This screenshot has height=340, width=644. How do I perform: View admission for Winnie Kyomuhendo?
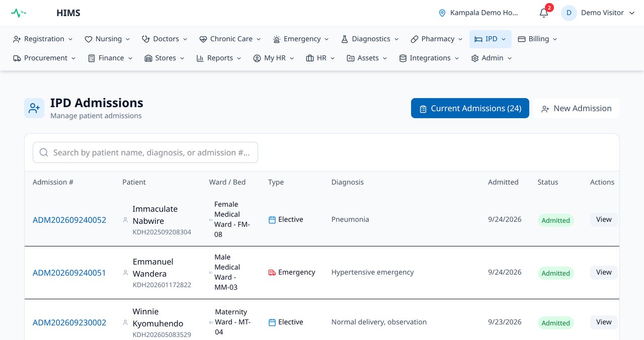604,322
